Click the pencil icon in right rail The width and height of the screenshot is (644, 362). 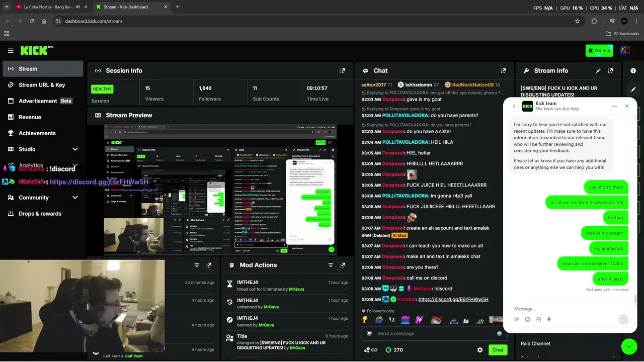633,89
